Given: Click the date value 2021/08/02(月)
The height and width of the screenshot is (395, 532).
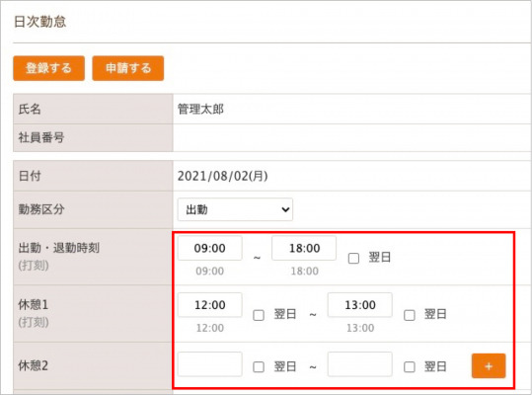Looking at the screenshot, I should point(223,176).
